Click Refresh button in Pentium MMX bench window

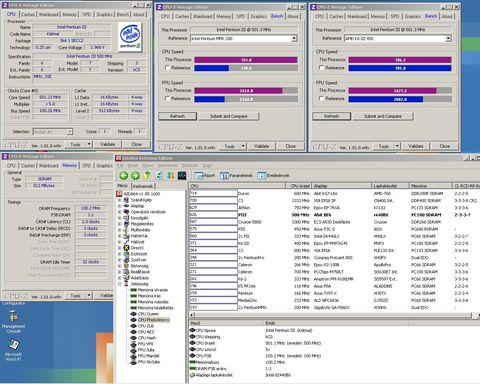177,116
